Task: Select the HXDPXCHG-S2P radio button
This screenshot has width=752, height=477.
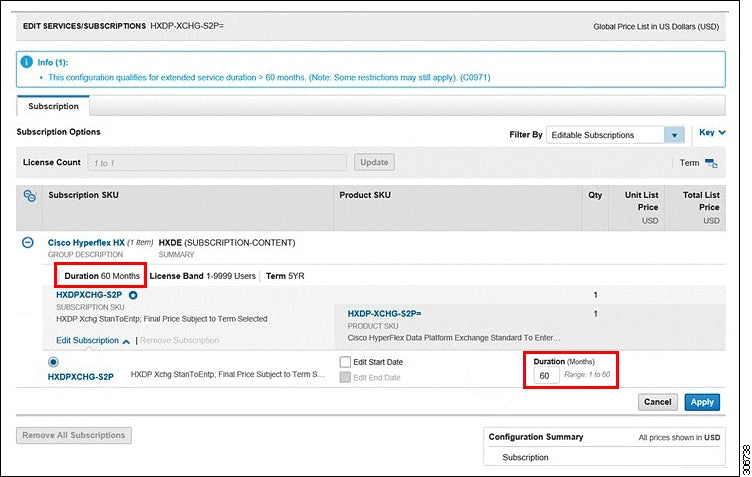Action: (x=53, y=362)
